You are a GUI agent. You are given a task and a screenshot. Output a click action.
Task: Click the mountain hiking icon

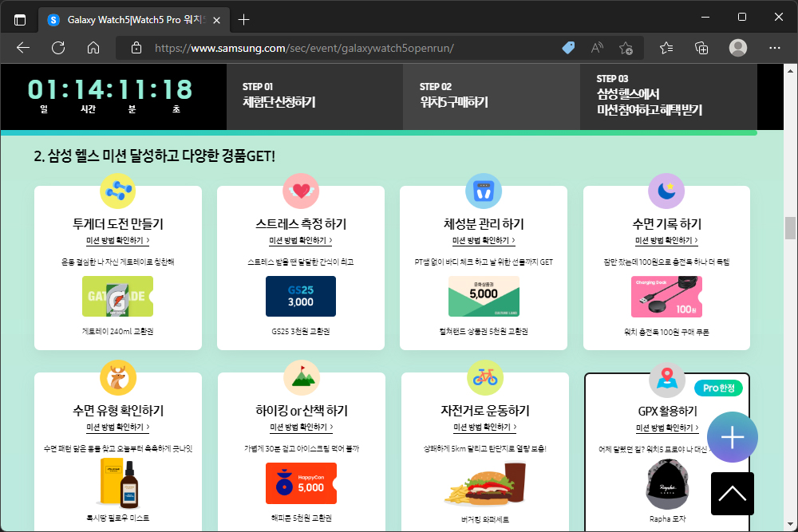point(302,377)
